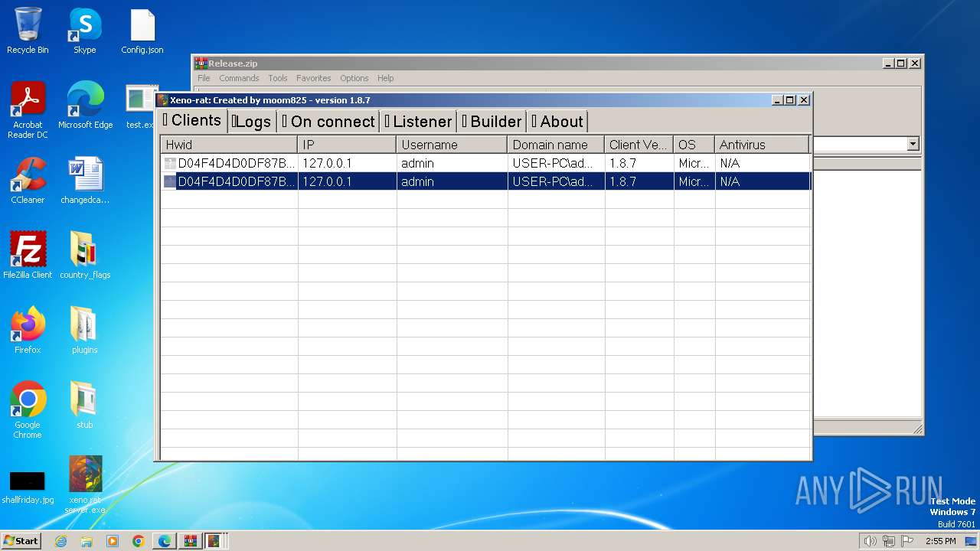
Task: Open the changedca Word document icon
Action: [x=85, y=181]
